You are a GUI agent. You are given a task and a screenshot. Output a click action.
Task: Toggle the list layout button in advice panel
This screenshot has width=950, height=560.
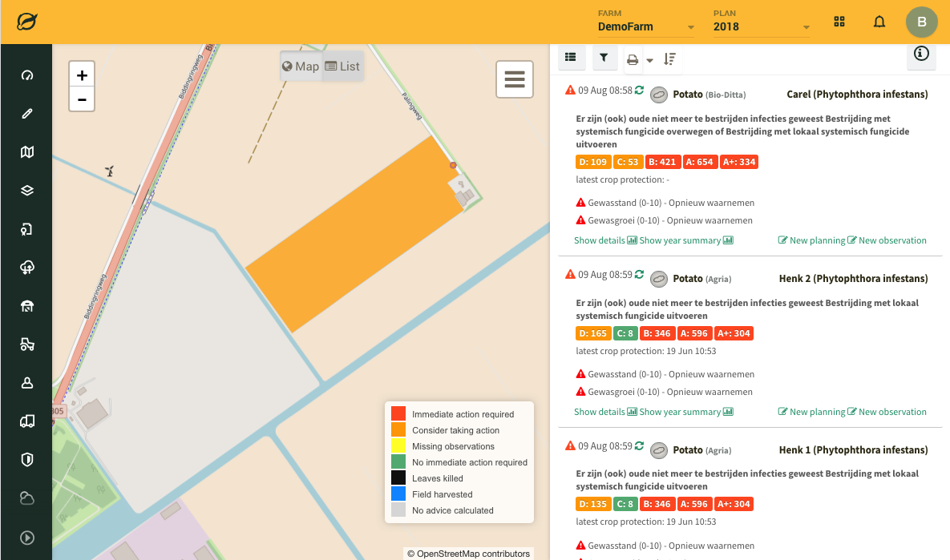[570, 58]
